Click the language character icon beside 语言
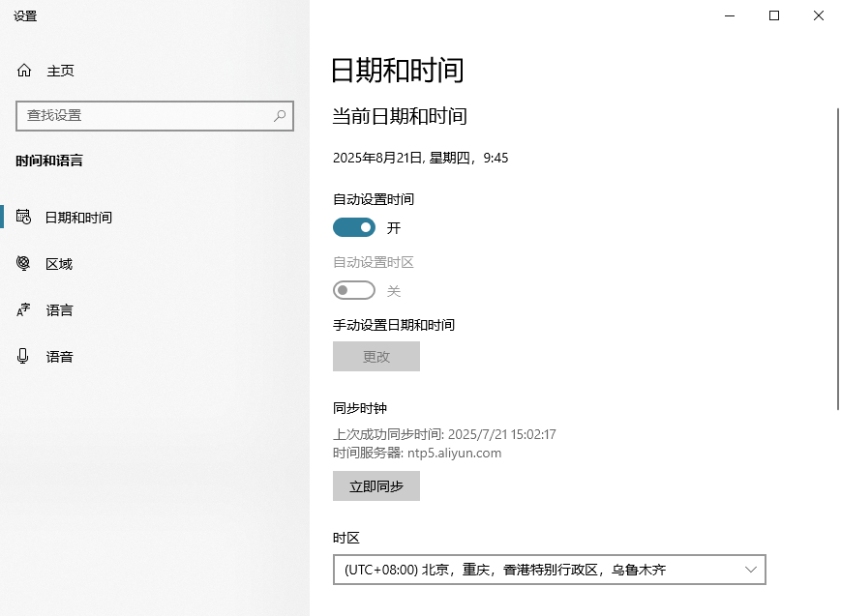841x616 pixels. click(x=23, y=309)
